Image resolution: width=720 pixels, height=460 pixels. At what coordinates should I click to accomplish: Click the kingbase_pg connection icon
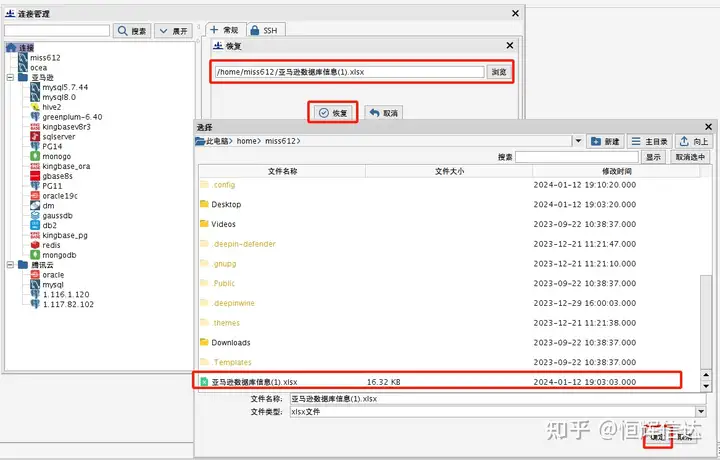pos(35,236)
